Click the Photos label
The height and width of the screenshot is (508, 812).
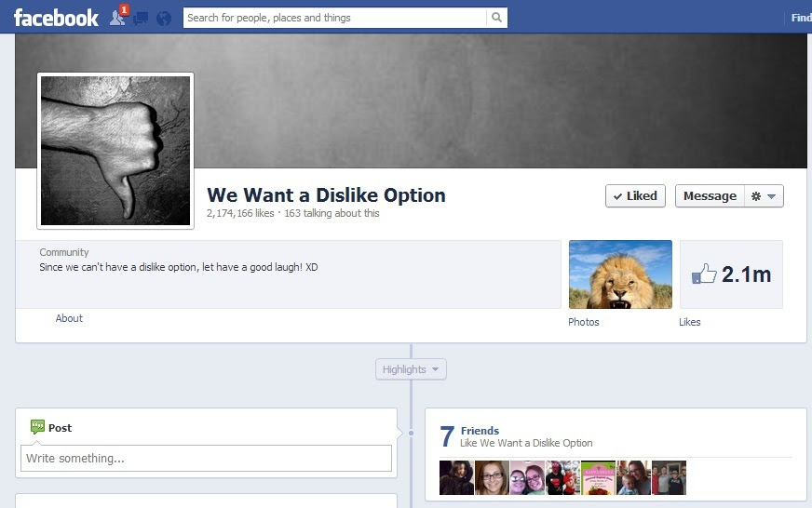[584, 322]
